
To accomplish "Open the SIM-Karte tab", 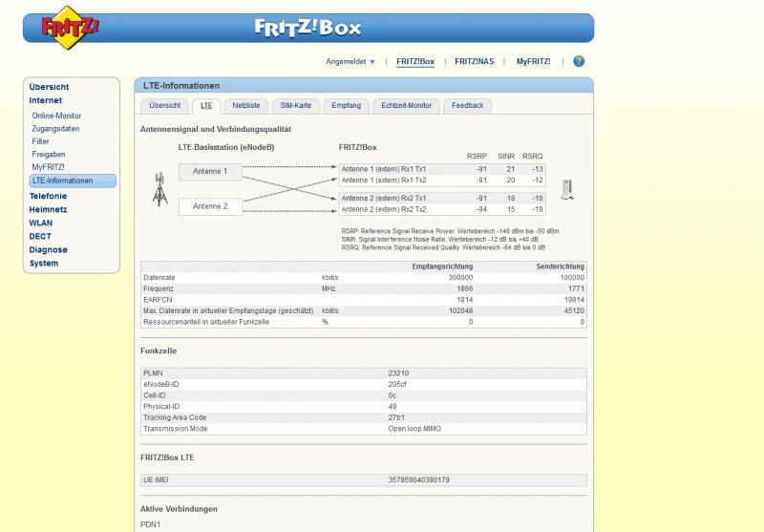I will click(295, 106).
